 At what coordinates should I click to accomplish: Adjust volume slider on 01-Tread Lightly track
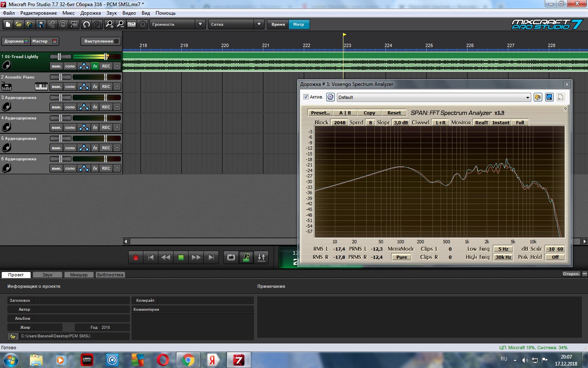pos(106,56)
